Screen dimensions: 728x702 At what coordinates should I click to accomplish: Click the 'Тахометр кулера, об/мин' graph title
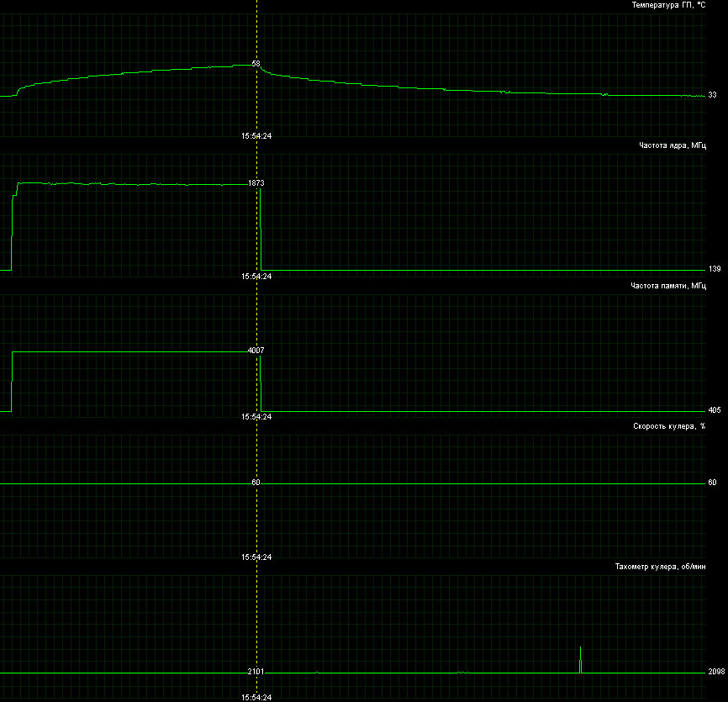pos(660,567)
